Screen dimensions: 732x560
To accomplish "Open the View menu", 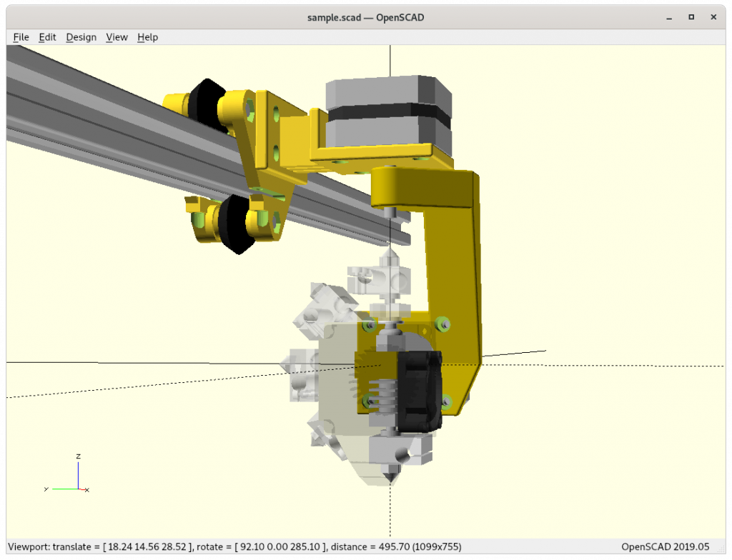I will click(x=117, y=37).
